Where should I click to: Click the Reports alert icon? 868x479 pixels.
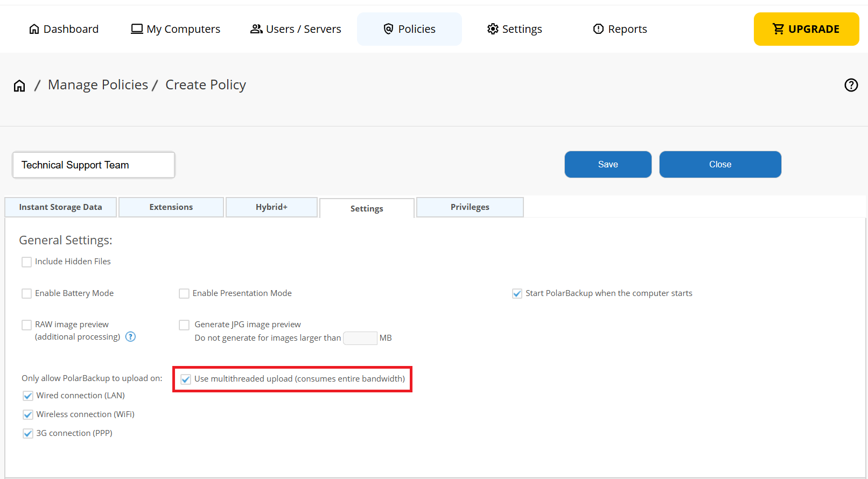598,29
